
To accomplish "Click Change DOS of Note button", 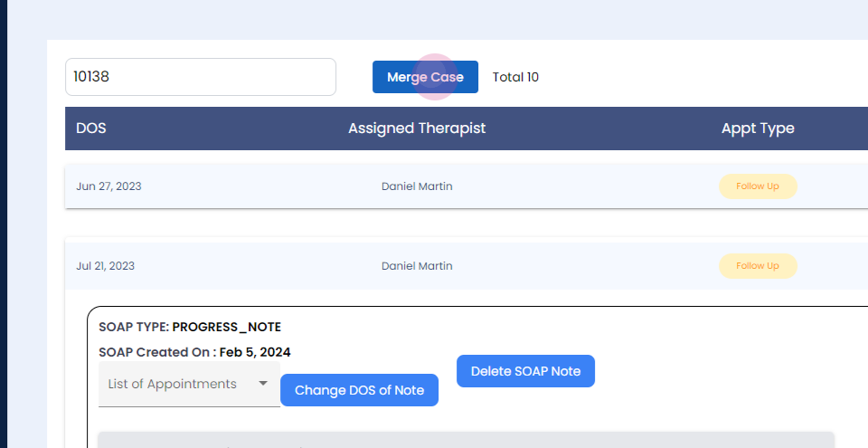I will 359,390.
